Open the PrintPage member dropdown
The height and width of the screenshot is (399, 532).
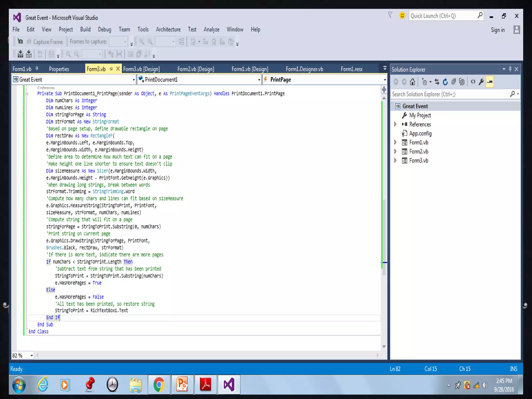385,80
